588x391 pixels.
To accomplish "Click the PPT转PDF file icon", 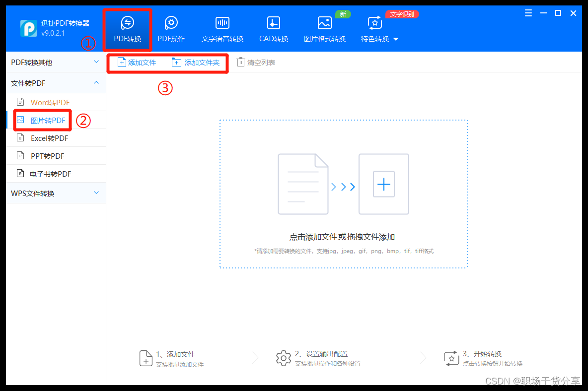I will pos(21,155).
